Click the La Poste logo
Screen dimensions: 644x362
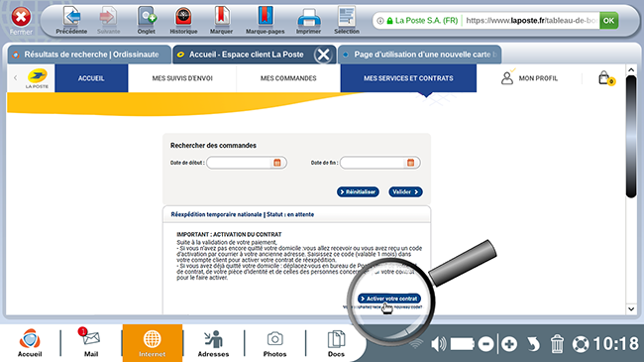click(x=38, y=78)
